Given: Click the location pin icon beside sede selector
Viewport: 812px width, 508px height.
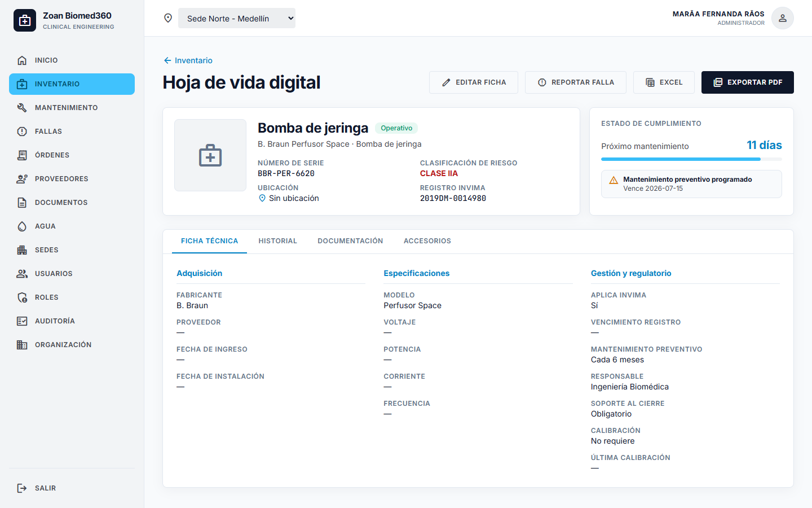Looking at the screenshot, I should pos(168,18).
